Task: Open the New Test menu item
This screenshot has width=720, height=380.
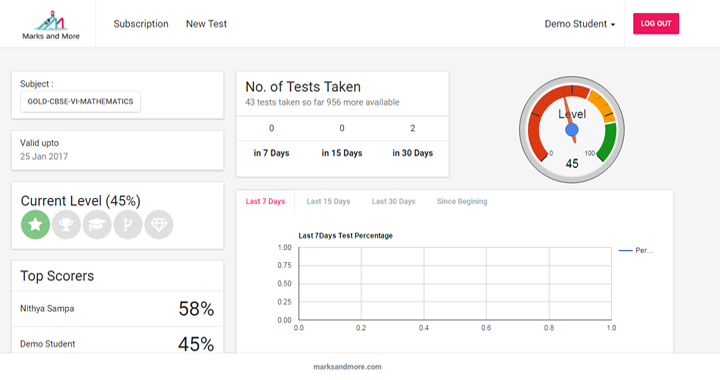Action: pos(206,24)
